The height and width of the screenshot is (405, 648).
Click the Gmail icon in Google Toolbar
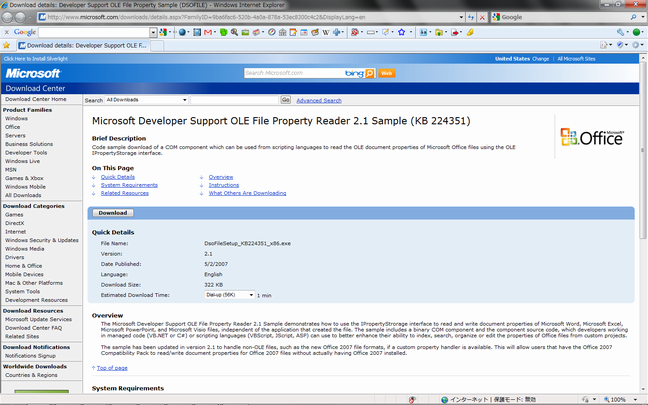click(x=208, y=32)
